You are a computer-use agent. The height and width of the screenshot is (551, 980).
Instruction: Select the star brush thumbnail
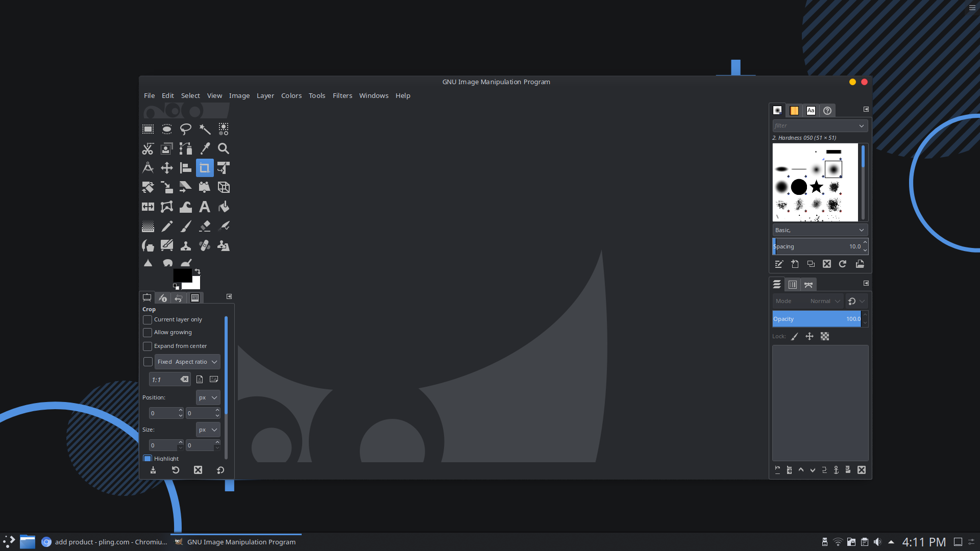(817, 187)
